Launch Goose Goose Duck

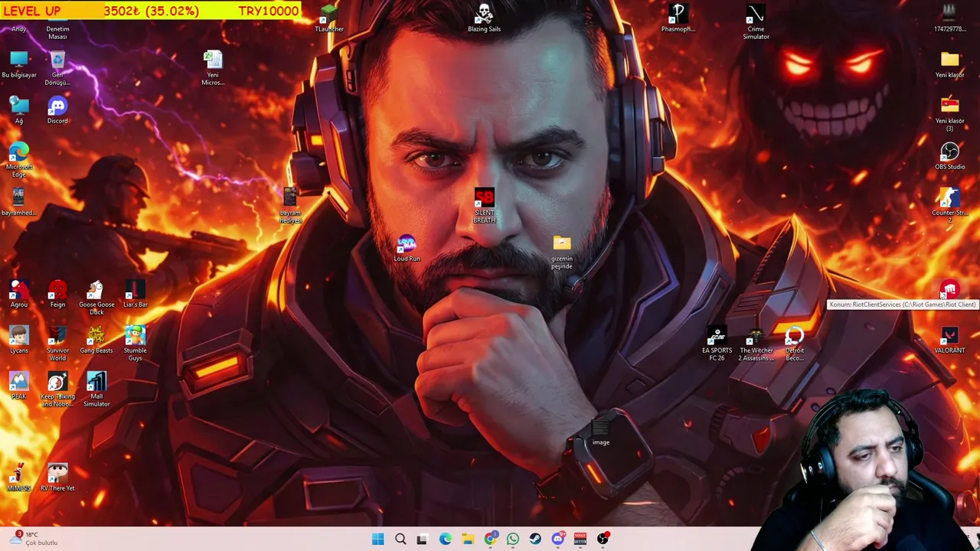[96, 298]
